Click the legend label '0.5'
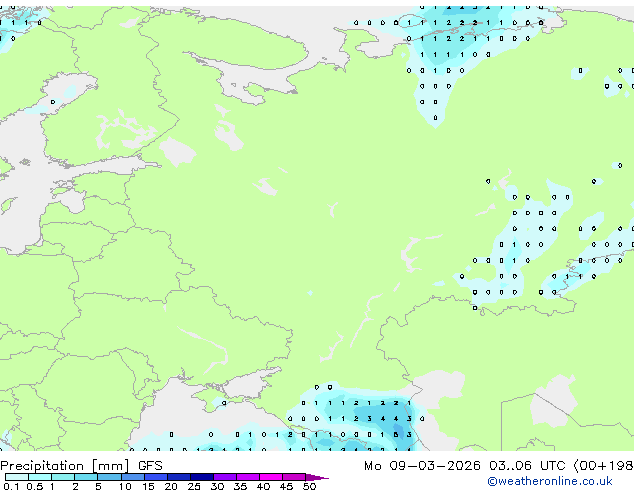This screenshot has width=634, height=490. (34, 486)
